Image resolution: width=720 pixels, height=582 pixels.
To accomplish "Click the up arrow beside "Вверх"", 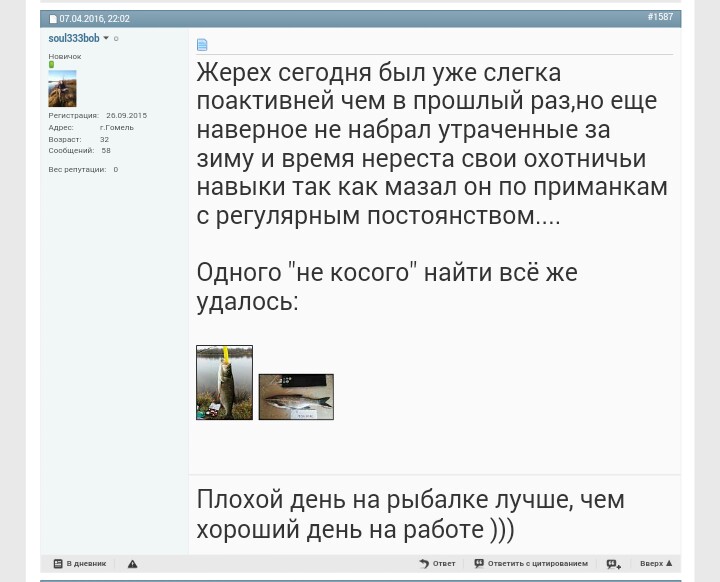I will pos(669,564).
